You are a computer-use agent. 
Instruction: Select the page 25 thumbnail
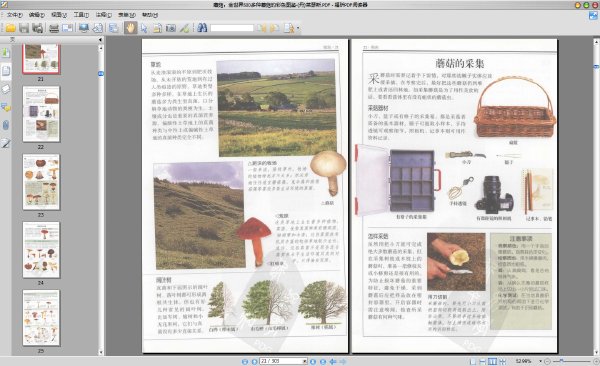click(x=41, y=318)
